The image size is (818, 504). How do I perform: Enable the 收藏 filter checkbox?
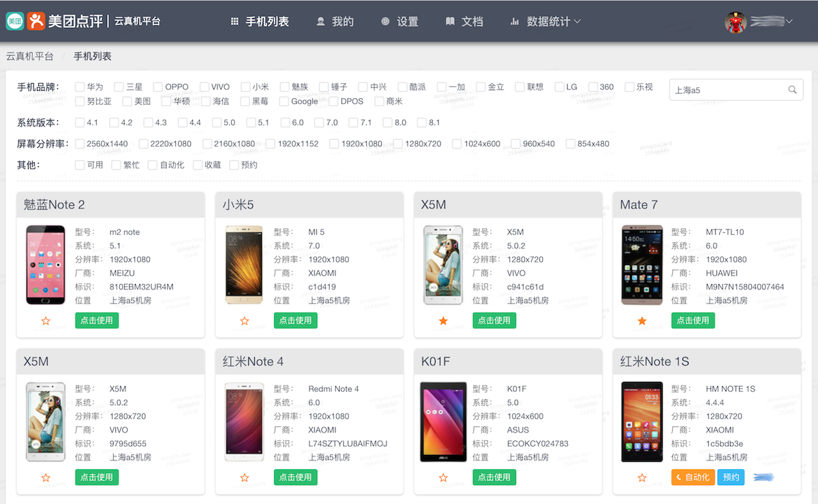(198, 165)
